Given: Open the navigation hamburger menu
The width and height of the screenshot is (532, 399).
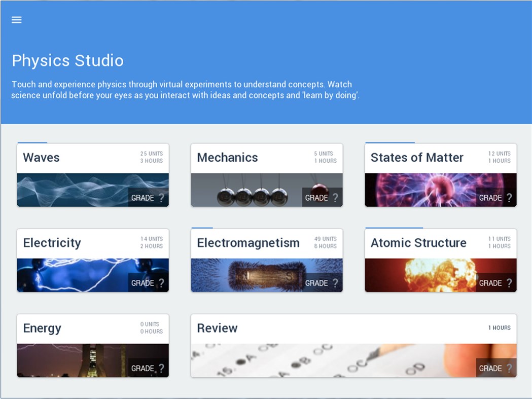Looking at the screenshot, I should pos(16,20).
